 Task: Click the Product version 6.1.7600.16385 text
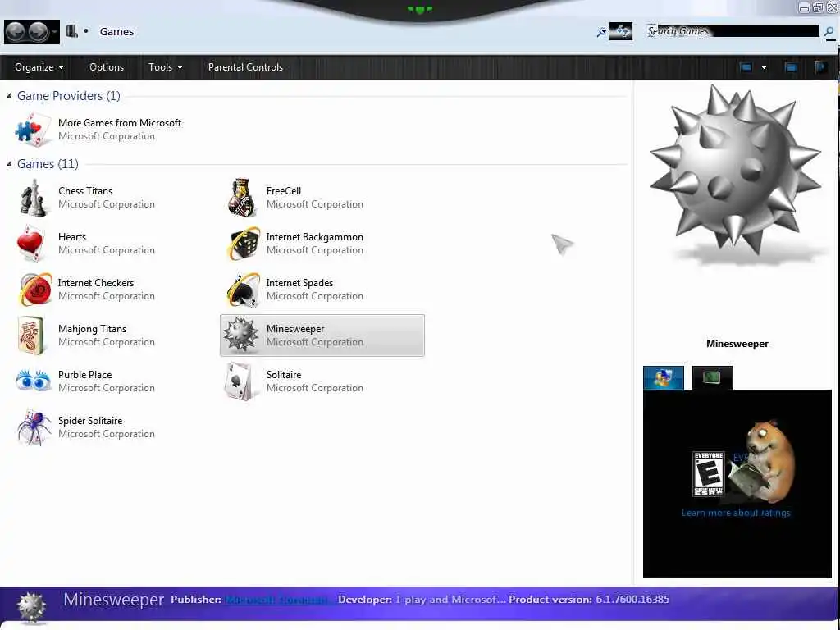[589, 600]
